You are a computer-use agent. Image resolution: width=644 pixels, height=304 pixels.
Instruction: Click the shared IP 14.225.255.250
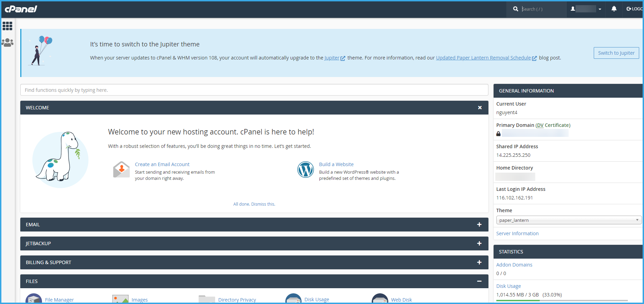point(513,155)
